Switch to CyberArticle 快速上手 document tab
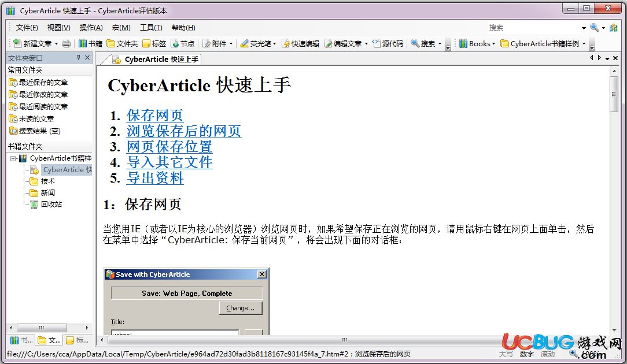The height and width of the screenshot is (364, 627). 156,60
